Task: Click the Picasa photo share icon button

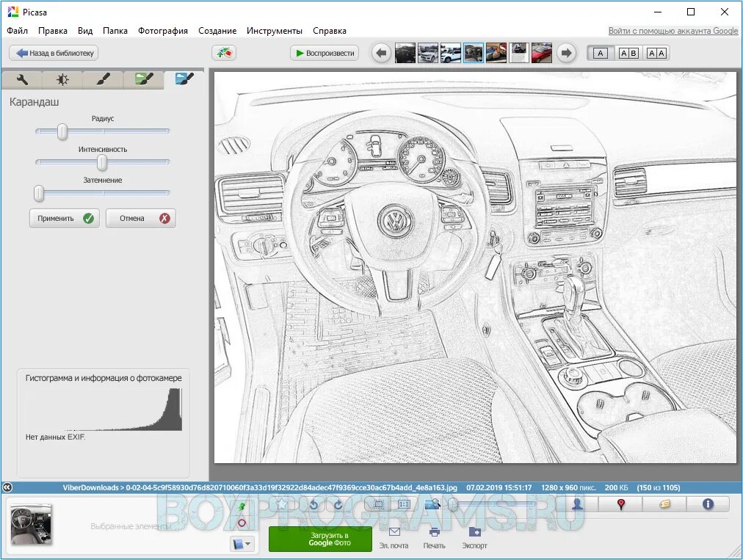Action: [x=224, y=53]
